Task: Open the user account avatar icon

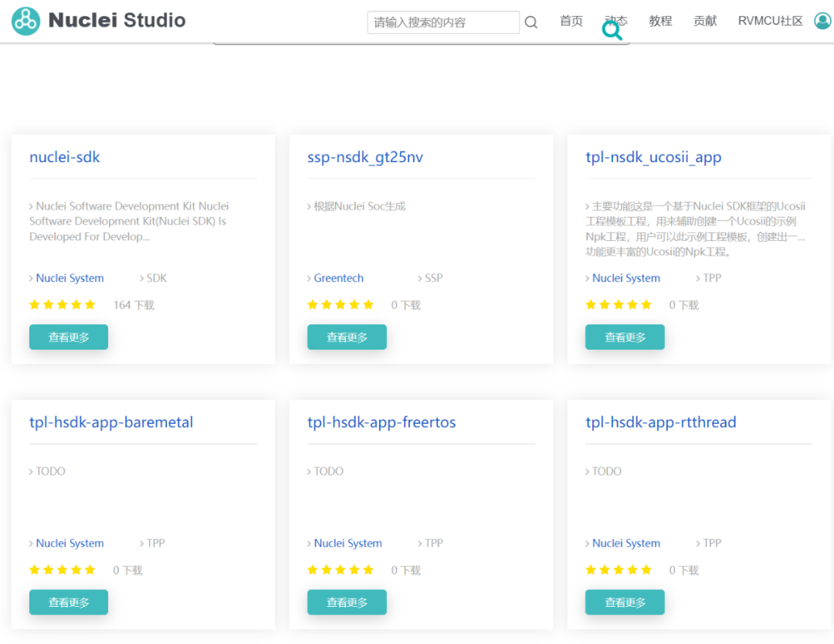Action: coord(822,21)
